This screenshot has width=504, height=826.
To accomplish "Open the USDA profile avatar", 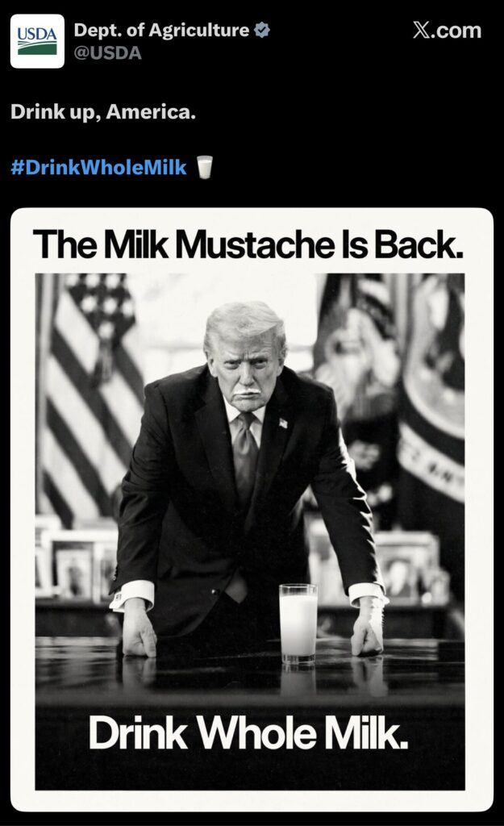I will tap(37, 42).
